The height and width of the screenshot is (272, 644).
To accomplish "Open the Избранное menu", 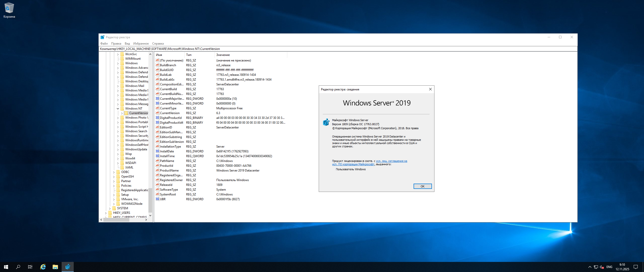I will coord(141,44).
